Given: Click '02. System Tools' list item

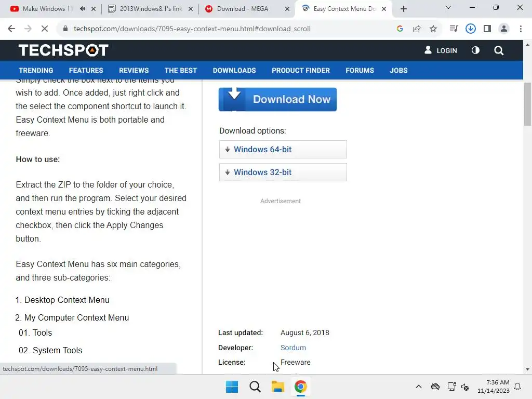Looking at the screenshot, I should [50, 350].
